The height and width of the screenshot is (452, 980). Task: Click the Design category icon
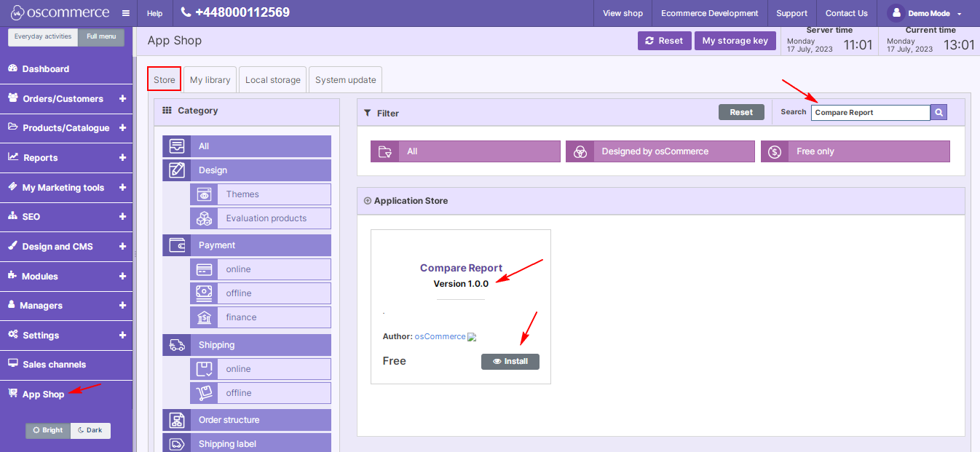tap(177, 170)
